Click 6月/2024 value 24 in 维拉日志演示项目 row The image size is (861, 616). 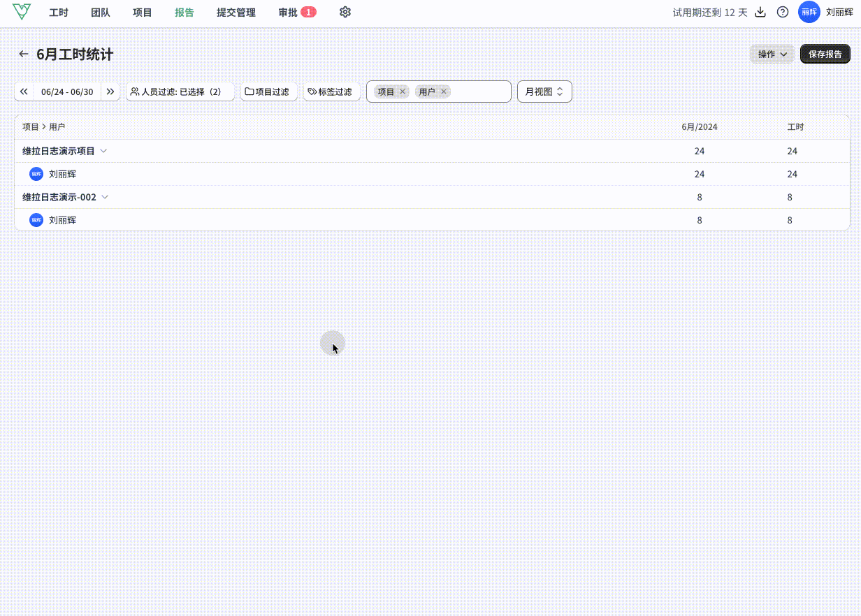(700, 151)
